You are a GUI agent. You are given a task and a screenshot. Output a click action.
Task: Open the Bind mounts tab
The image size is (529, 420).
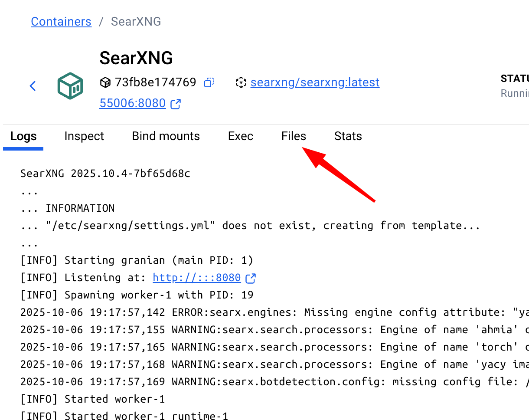tap(166, 136)
